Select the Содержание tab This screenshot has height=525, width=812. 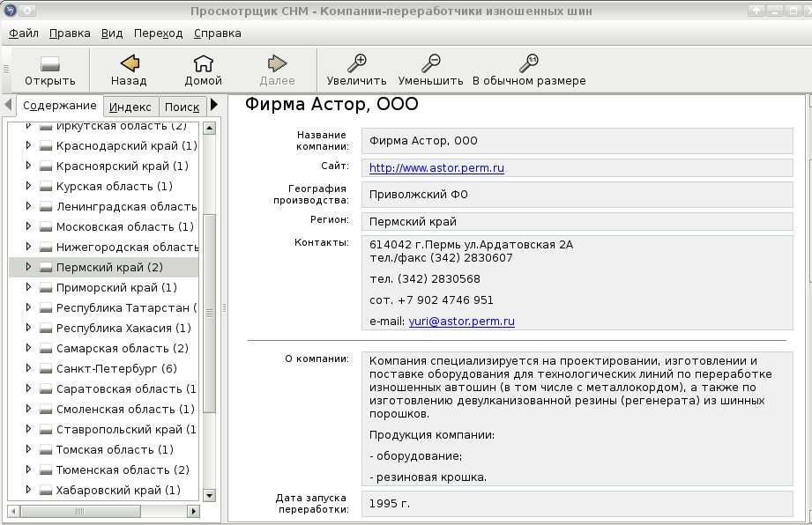(60, 106)
